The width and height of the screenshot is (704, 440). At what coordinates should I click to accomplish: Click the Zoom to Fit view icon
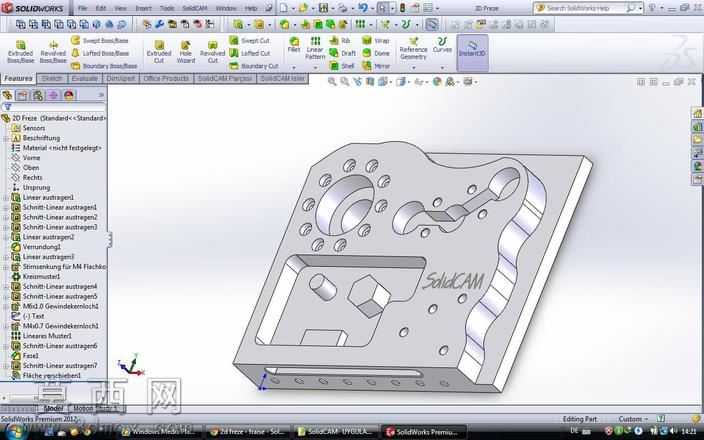pyautogui.click(x=332, y=82)
